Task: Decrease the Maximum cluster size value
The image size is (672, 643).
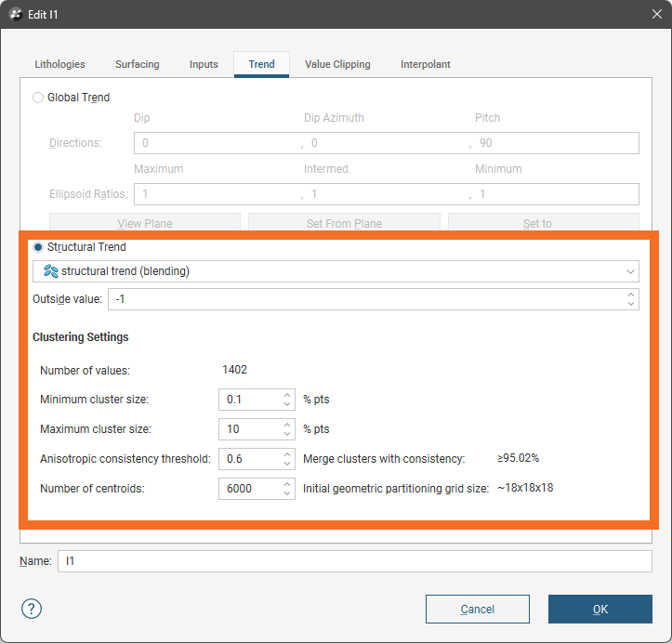Action: (x=287, y=434)
